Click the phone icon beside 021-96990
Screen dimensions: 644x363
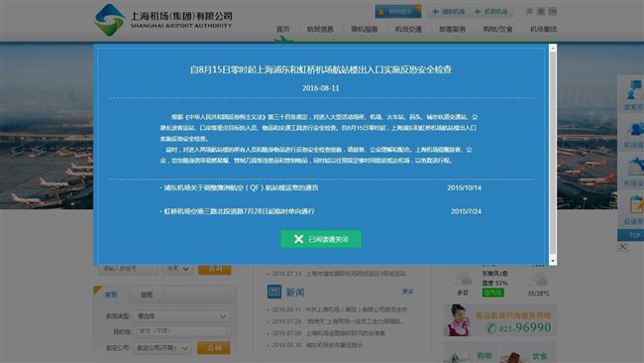pos(490,328)
